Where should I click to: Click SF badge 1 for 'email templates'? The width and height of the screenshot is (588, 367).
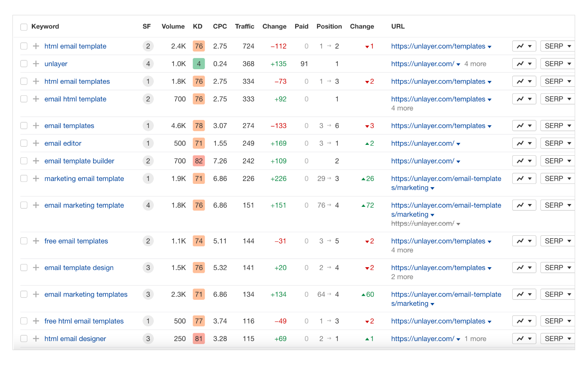click(148, 126)
